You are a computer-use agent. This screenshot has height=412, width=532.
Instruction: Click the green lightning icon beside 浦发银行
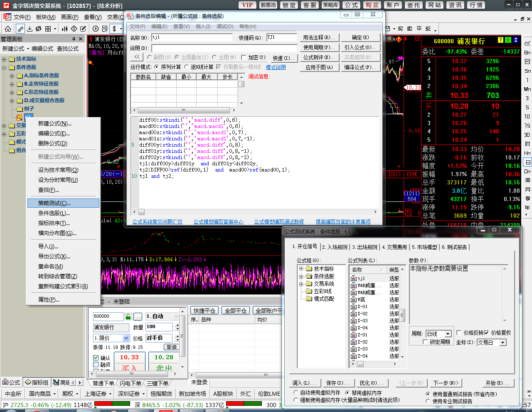tap(508, 40)
